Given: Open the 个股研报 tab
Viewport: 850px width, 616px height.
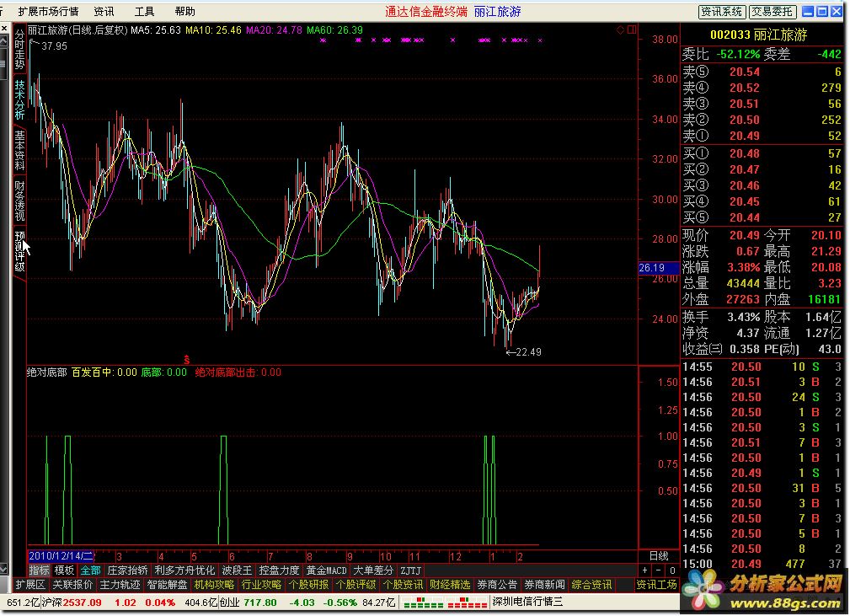Looking at the screenshot, I should tap(308, 585).
